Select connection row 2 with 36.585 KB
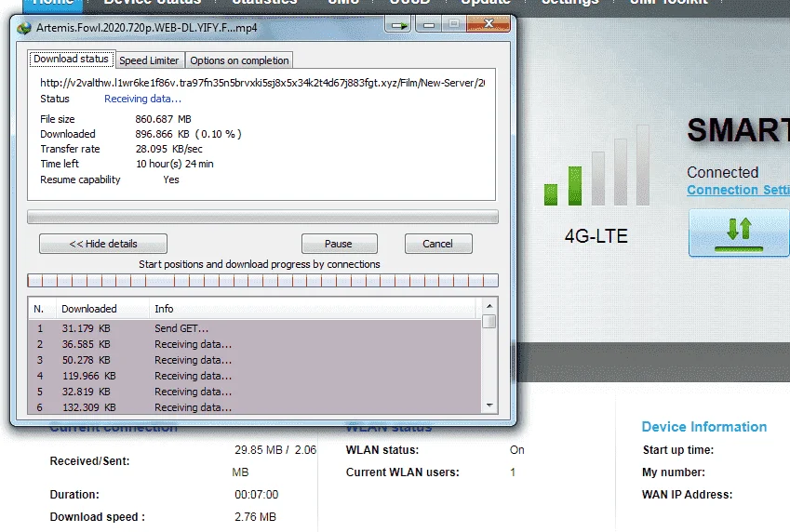790x532 pixels. tap(255, 344)
